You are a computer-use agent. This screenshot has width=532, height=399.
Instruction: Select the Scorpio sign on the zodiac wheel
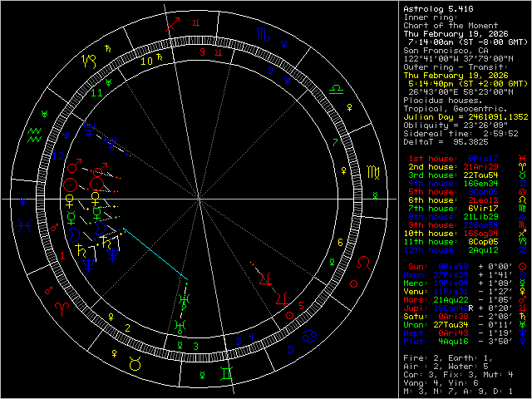coord(263,35)
